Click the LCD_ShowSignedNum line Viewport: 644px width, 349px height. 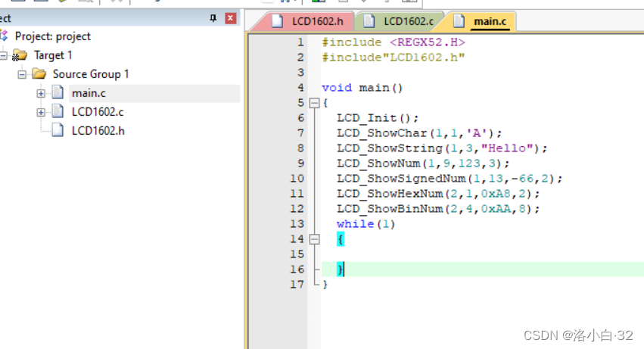point(450,179)
